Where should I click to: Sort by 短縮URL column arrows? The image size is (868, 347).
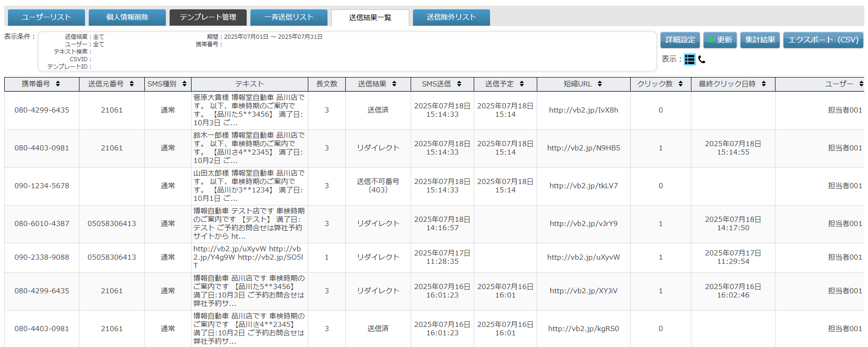click(x=600, y=84)
